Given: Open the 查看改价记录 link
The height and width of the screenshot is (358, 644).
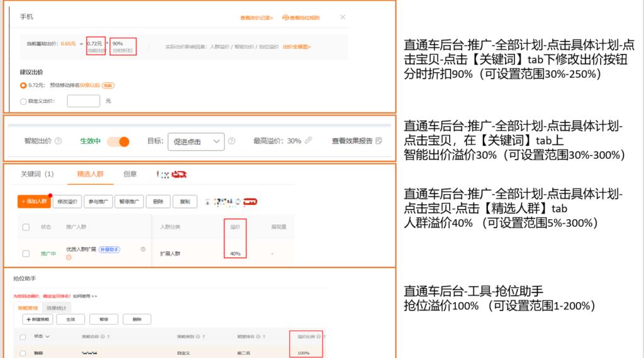Looking at the screenshot, I should pos(257,18).
